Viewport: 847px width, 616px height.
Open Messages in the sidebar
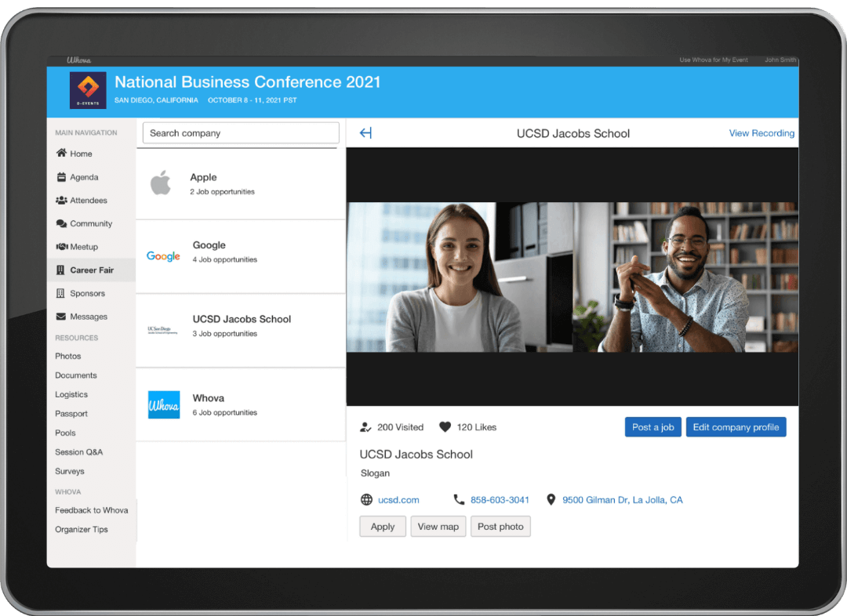pos(91,317)
